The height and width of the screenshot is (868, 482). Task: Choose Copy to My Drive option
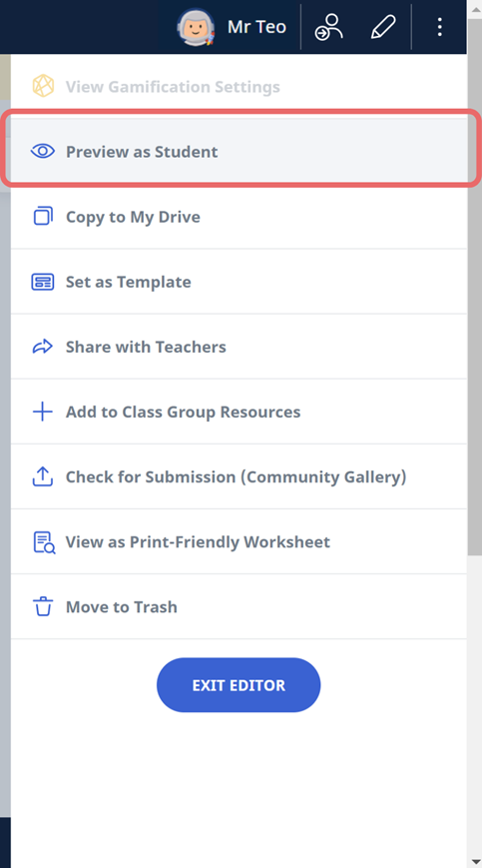(239, 217)
